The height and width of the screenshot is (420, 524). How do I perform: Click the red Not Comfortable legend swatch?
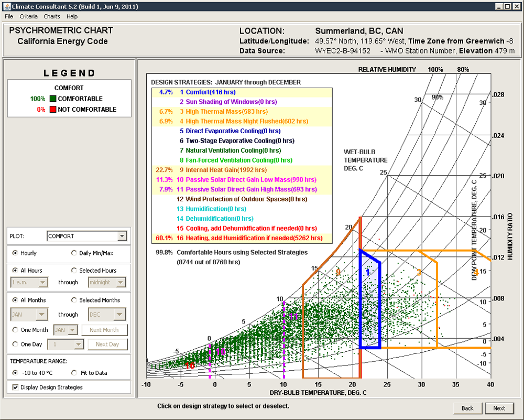pyautogui.click(x=53, y=110)
